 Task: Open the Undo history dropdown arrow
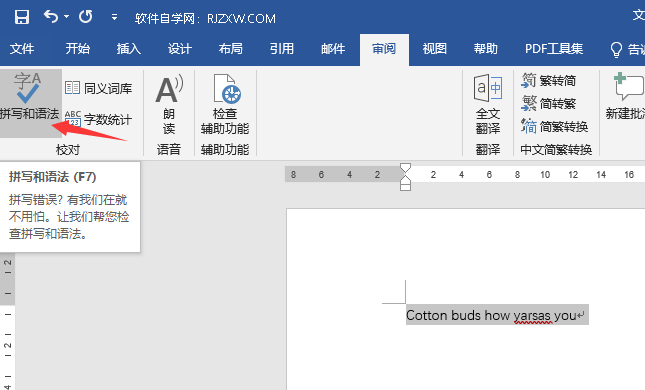pos(67,17)
